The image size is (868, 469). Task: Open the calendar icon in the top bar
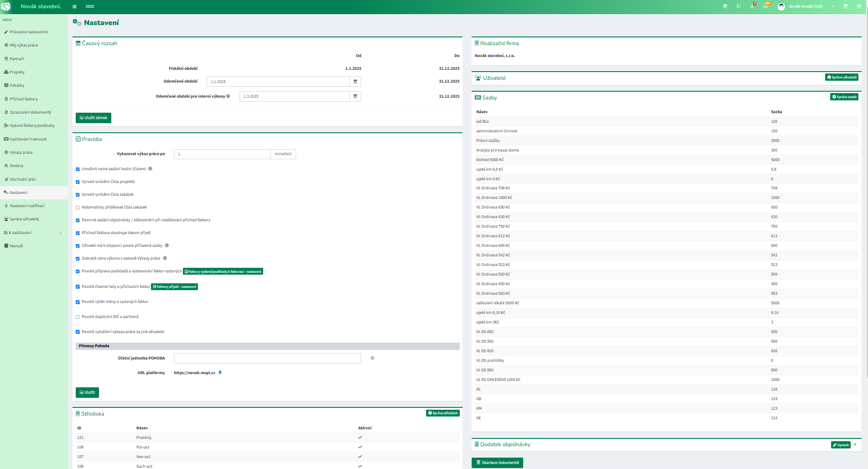click(x=725, y=6)
